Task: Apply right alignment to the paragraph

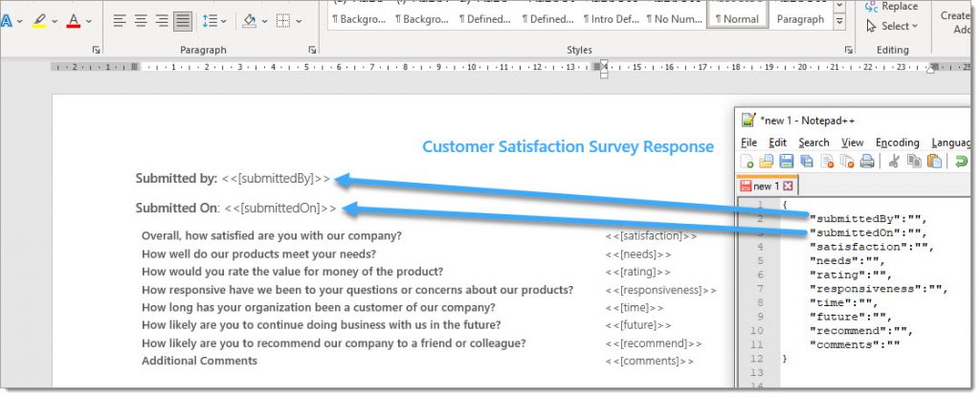Action: pyautogui.click(x=162, y=20)
